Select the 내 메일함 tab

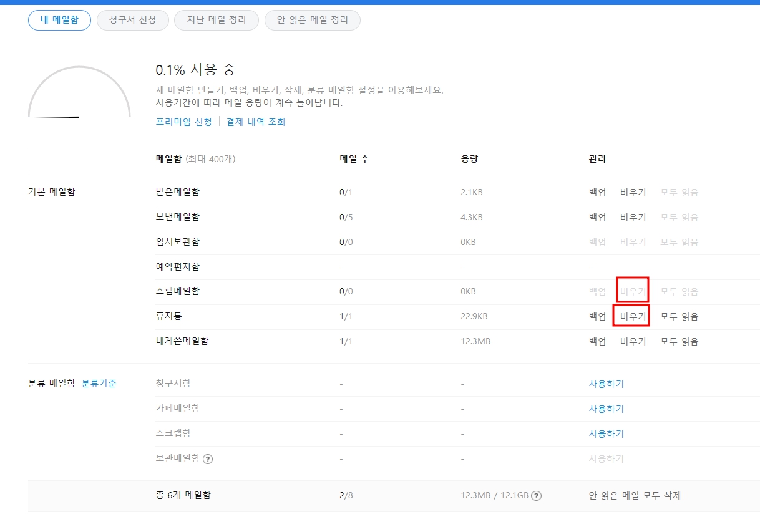tap(59, 19)
